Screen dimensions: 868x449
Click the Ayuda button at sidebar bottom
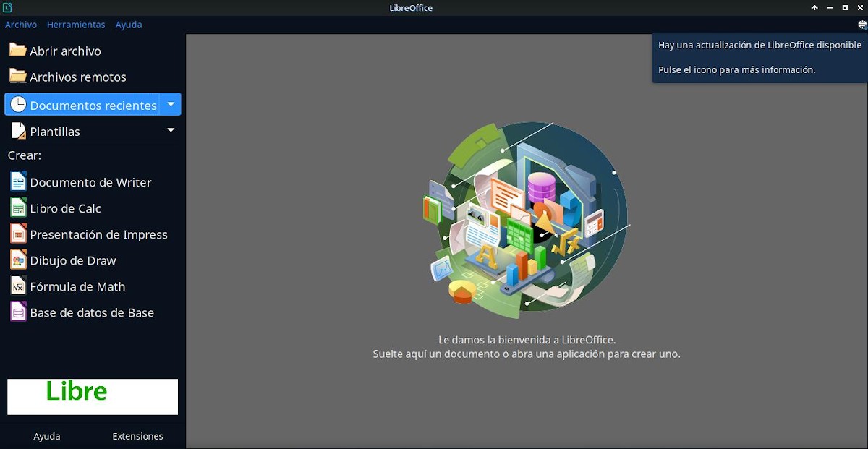[x=47, y=436]
